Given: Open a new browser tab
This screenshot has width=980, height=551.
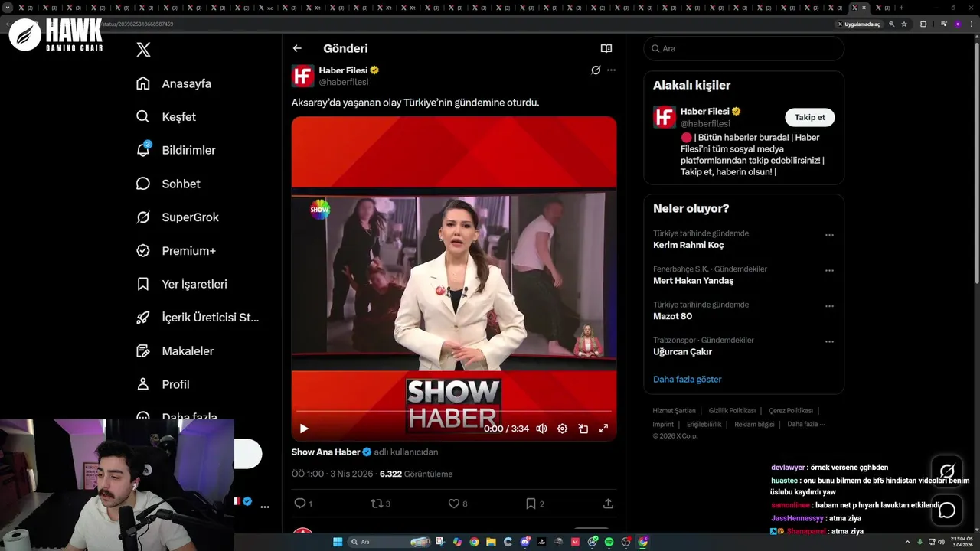Looking at the screenshot, I should point(901,8).
